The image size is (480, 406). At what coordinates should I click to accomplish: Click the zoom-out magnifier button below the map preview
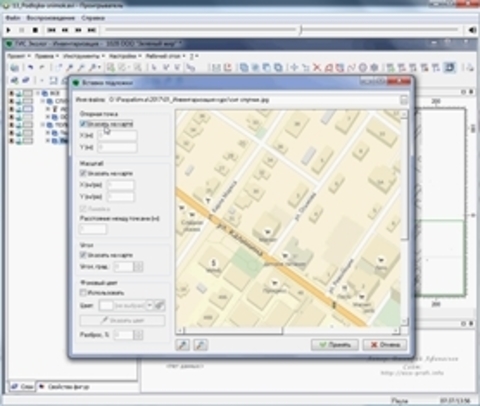200,345
